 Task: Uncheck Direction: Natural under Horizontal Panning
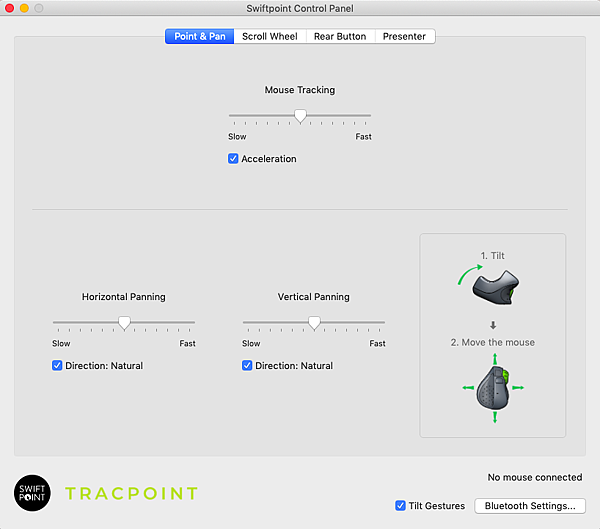pyautogui.click(x=57, y=366)
